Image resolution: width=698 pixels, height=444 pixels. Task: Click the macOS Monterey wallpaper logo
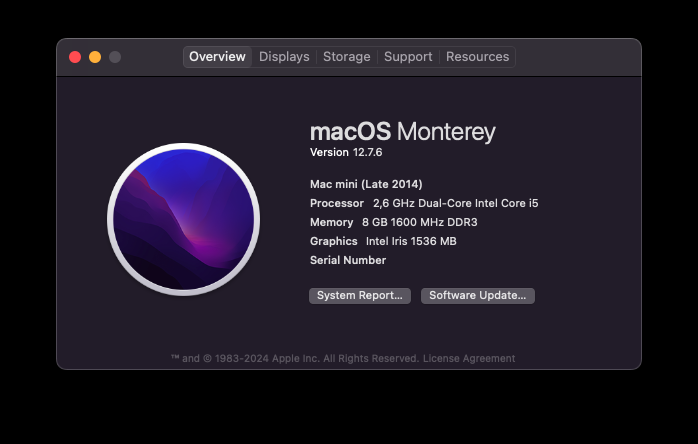[x=183, y=219]
